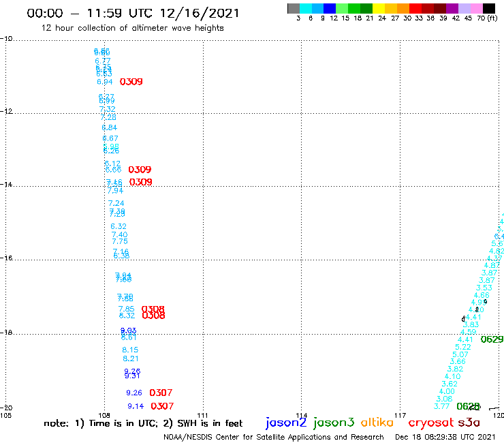The width and height of the screenshot is (504, 443).
Task: Click the black swatch ending the color scale
Action: click(x=488, y=8)
